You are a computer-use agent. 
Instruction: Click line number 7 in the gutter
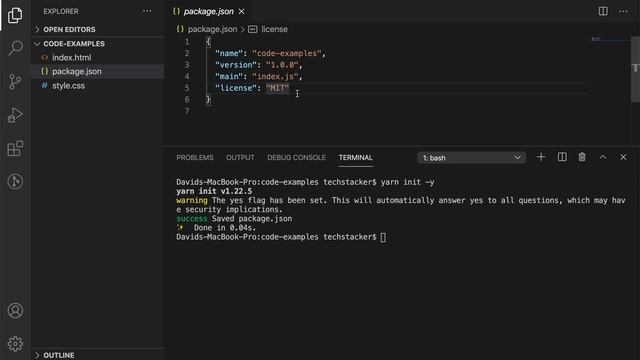(x=187, y=111)
